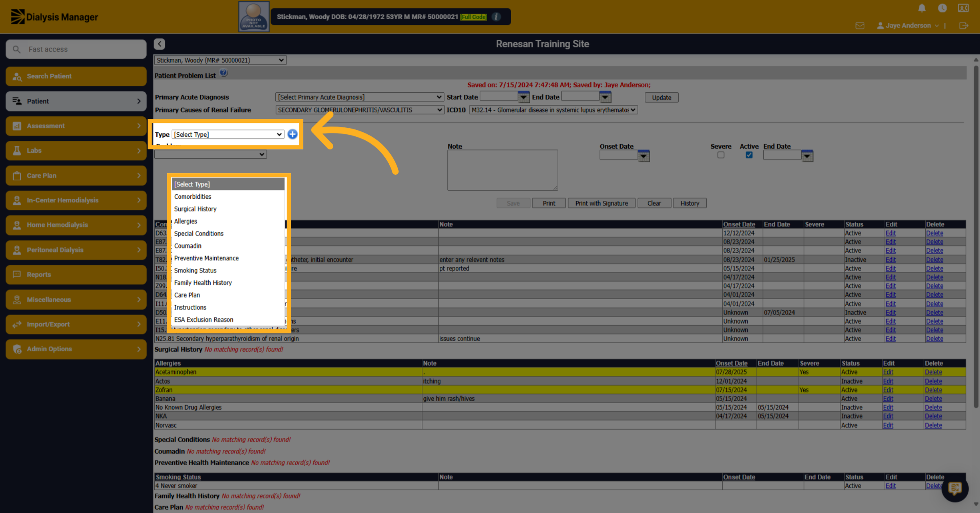The width and height of the screenshot is (980, 513).
Task: Click Edit link for Acetaminophen allergy
Action: [x=888, y=372]
